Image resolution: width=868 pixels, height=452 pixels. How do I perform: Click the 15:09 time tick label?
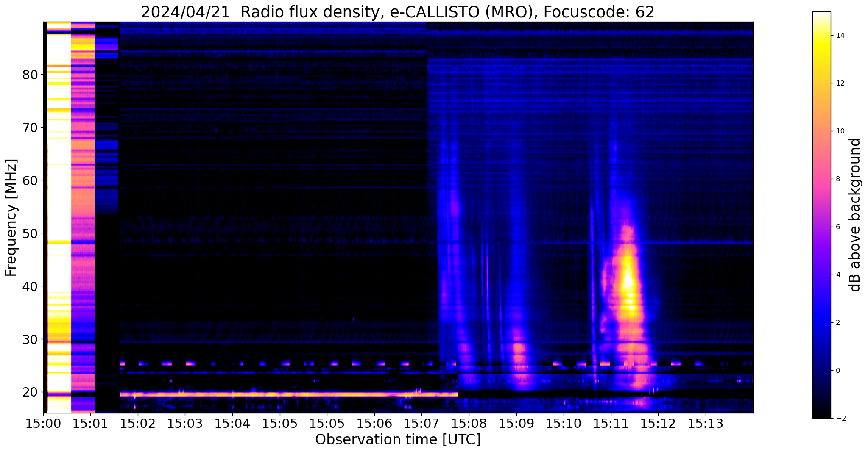(x=516, y=423)
